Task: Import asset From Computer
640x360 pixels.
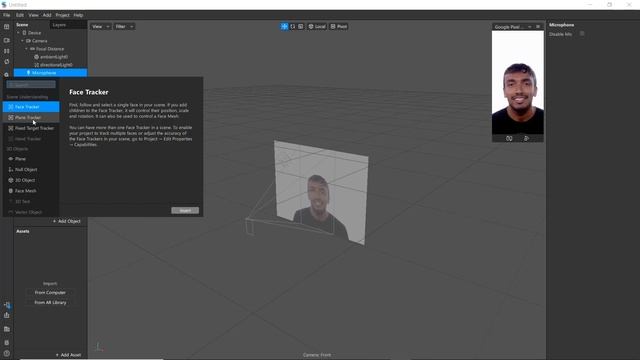Action: click(x=50, y=293)
